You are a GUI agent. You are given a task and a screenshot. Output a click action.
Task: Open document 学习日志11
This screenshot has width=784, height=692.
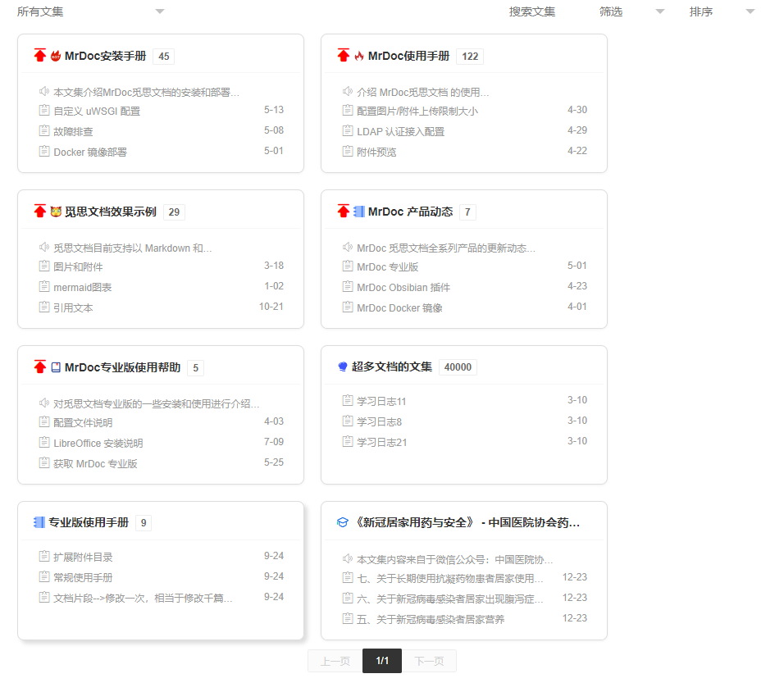381,401
